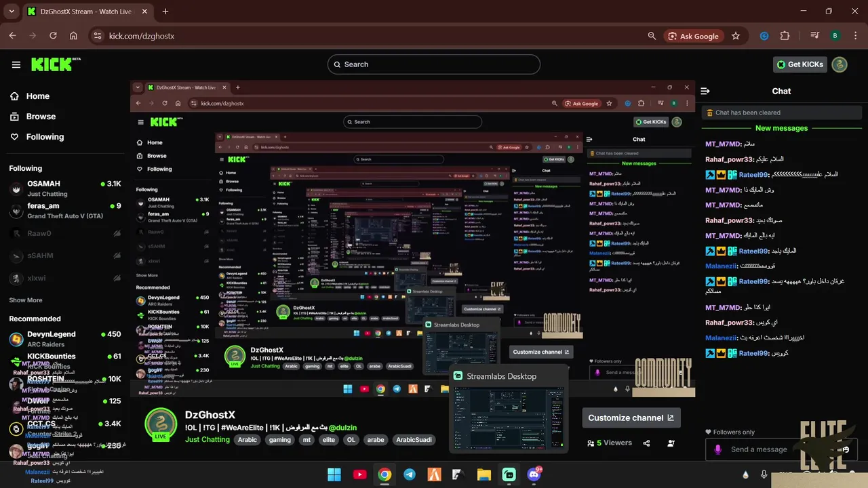Select offline channel sSAHM in Following

click(65, 256)
